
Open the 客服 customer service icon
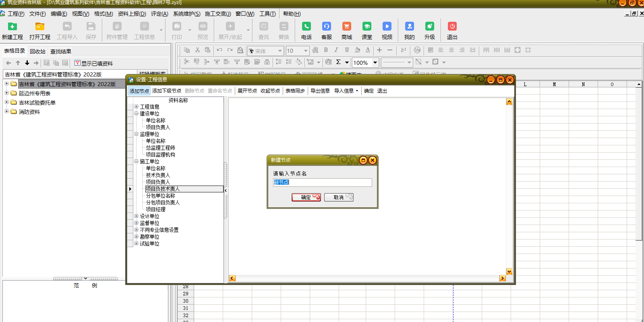click(326, 27)
